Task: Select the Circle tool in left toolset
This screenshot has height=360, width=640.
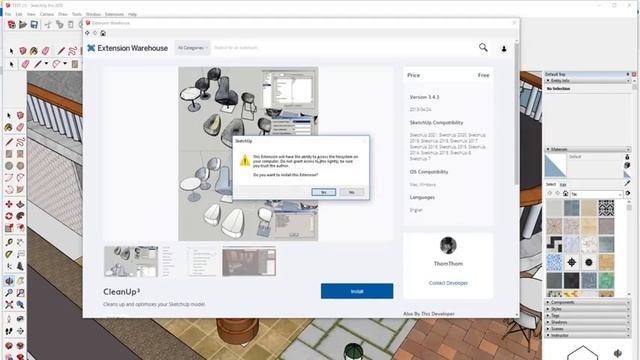Action: [x=9, y=166]
